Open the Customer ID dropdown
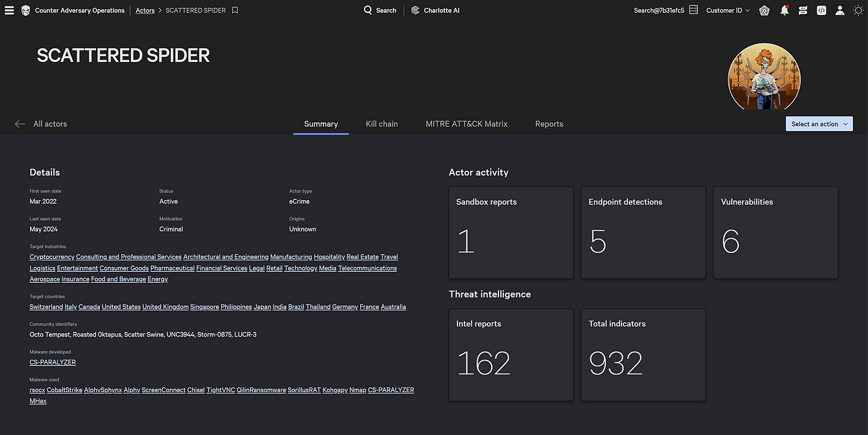This screenshot has width=868, height=435. coord(727,10)
